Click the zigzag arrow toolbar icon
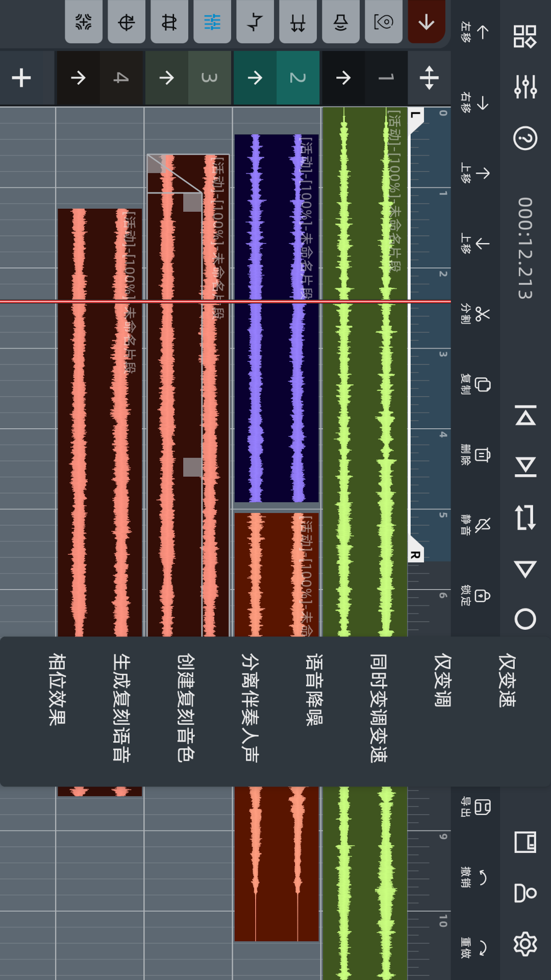Image resolution: width=551 pixels, height=980 pixels. click(x=255, y=22)
